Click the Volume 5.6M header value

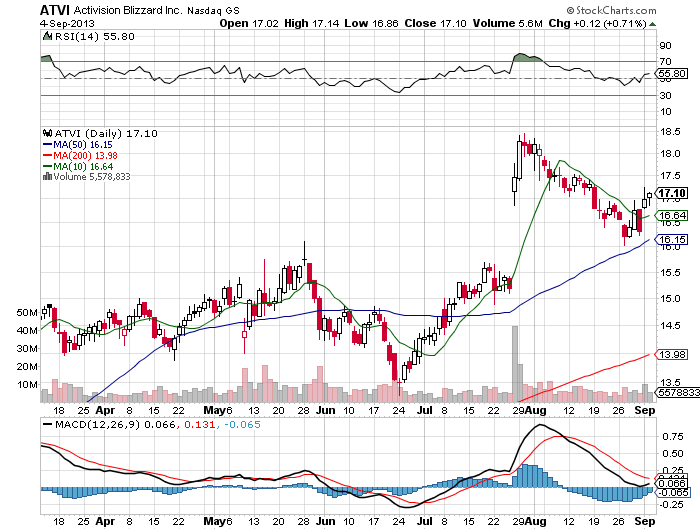click(x=508, y=23)
